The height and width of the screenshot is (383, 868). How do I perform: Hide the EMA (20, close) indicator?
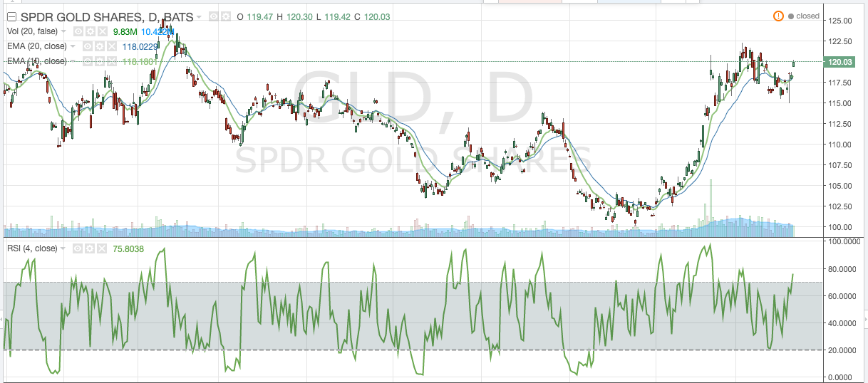tap(88, 46)
